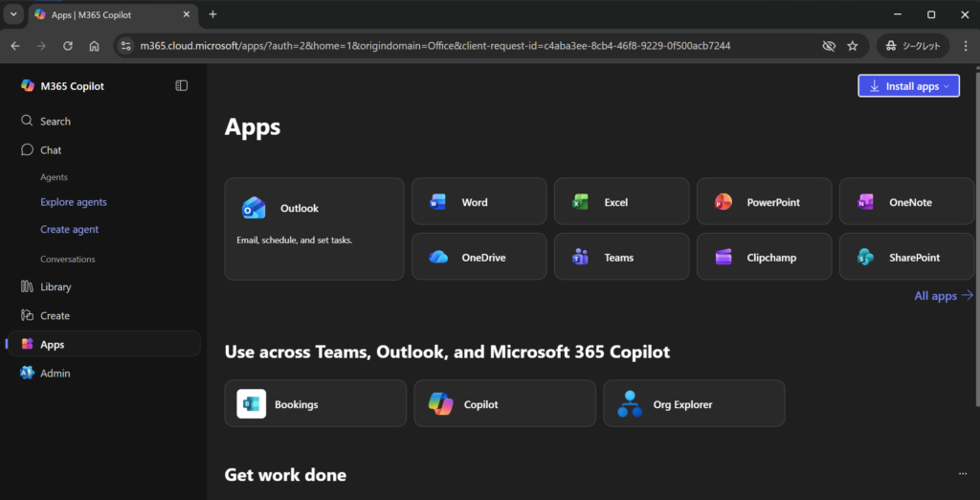Open the SharePoint app tile
Image resolution: width=980 pixels, height=500 pixels.
pyautogui.click(x=906, y=257)
